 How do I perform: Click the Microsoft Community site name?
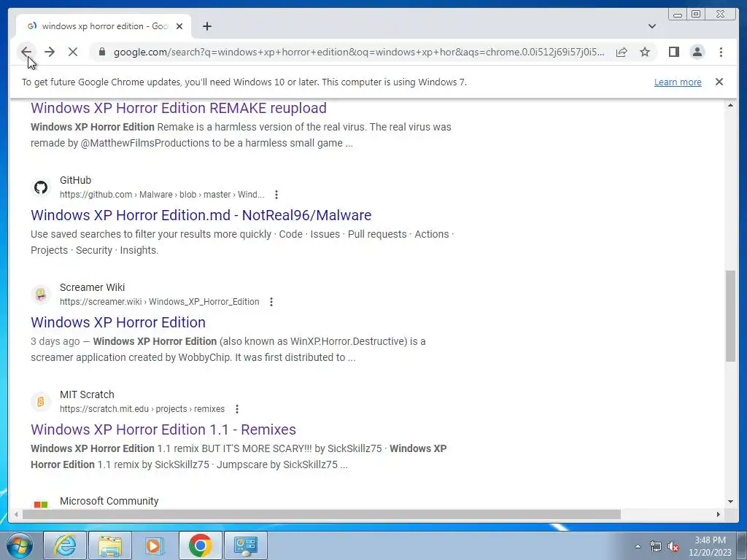pos(109,501)
